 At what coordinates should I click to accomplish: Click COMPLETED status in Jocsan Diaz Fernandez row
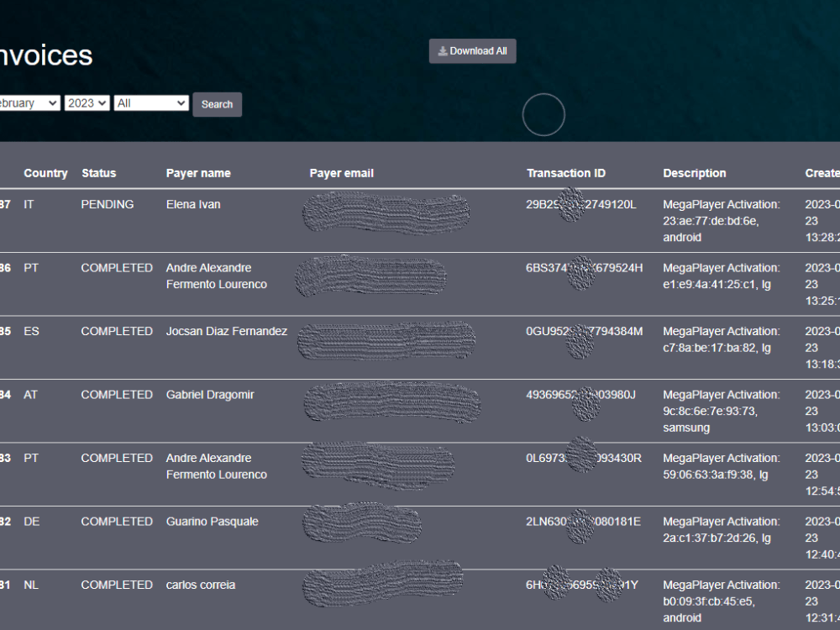[x=117, y=331]
